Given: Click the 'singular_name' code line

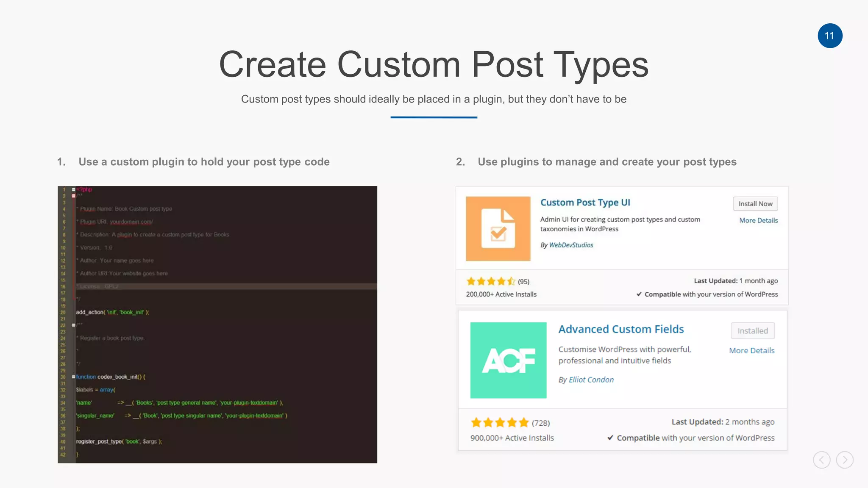Looking at the screenshot, I should pyautogui.click(x=181, y=416).
